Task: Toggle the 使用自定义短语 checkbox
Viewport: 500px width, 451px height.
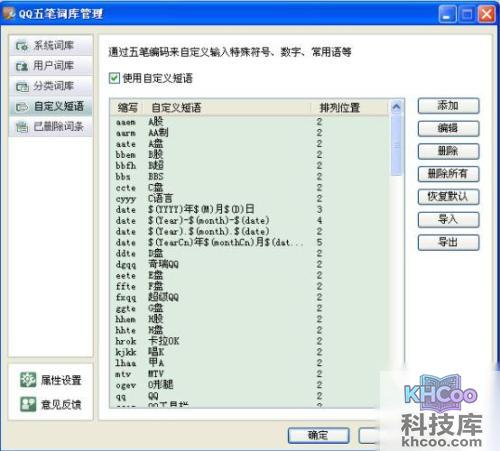Action: [114, 78]
